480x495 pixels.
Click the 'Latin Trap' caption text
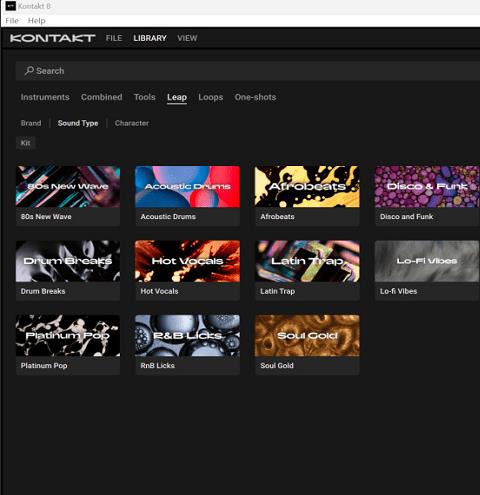[x=277, y=291]
